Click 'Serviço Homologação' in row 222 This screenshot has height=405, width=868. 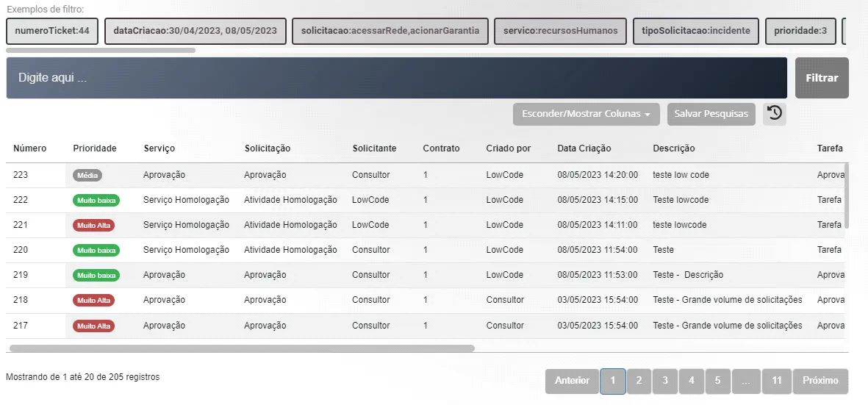pos(186,200)
